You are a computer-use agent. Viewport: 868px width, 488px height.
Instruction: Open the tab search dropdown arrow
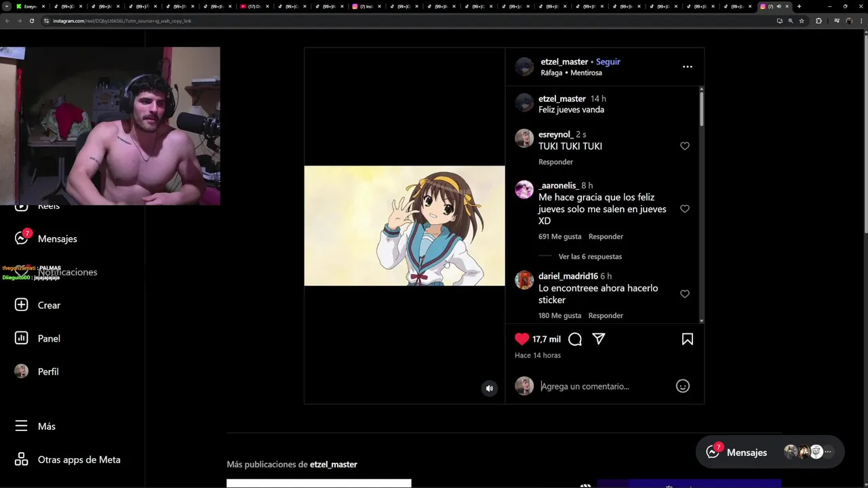[5, 6]
